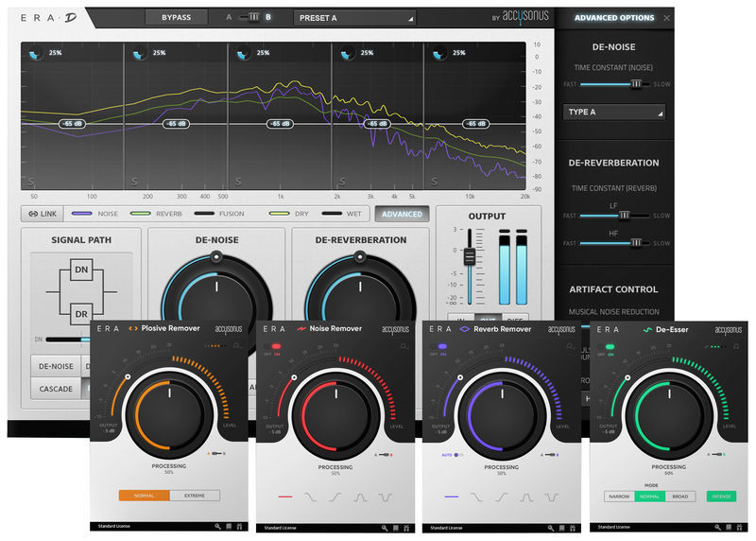Screen dimensions: 756x541
Task: Click the fifth band's -65 dB threshold handle
Action: pos(476,124)
